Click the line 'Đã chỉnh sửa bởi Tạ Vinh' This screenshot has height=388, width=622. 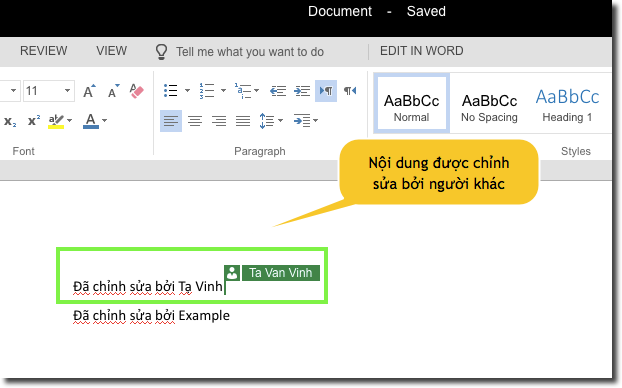coord(148,286)
